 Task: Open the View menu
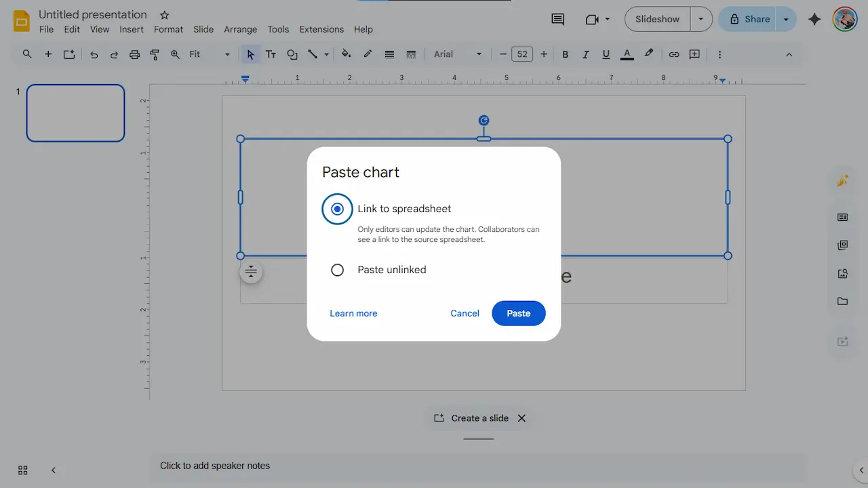point(100,29)
